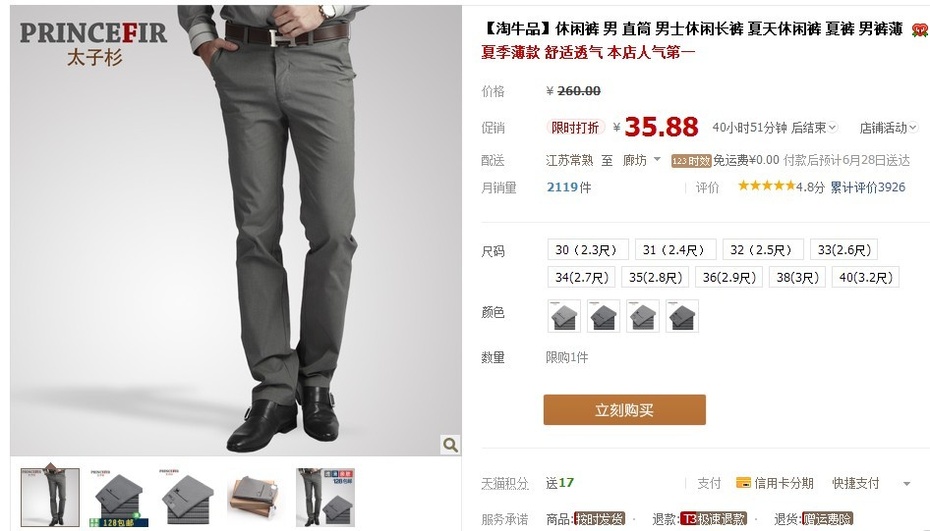The height and width of the screenshot is (531, 930).
Task: Click the T3极速退款 service badge
Action: click(x=713, y=519)
